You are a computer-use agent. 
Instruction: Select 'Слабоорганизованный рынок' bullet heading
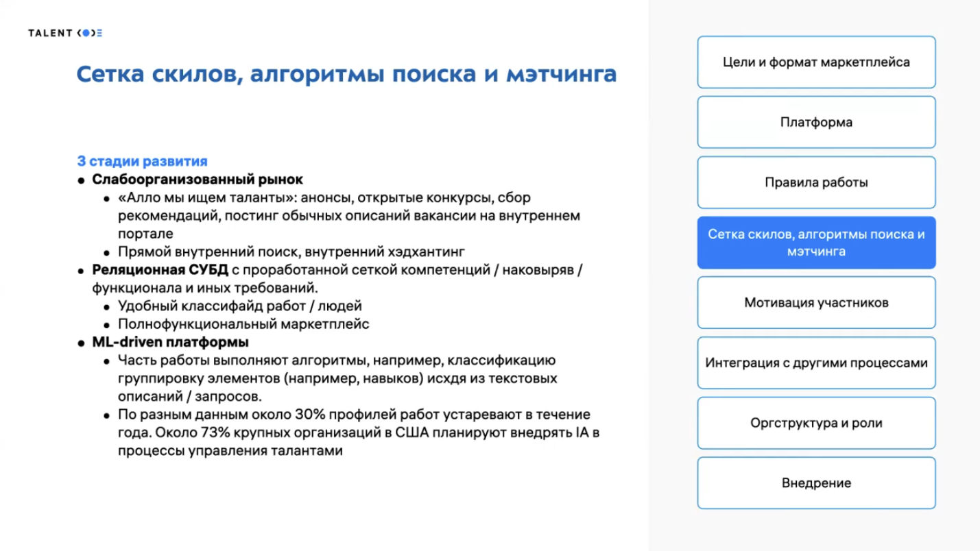click(198, 180)
